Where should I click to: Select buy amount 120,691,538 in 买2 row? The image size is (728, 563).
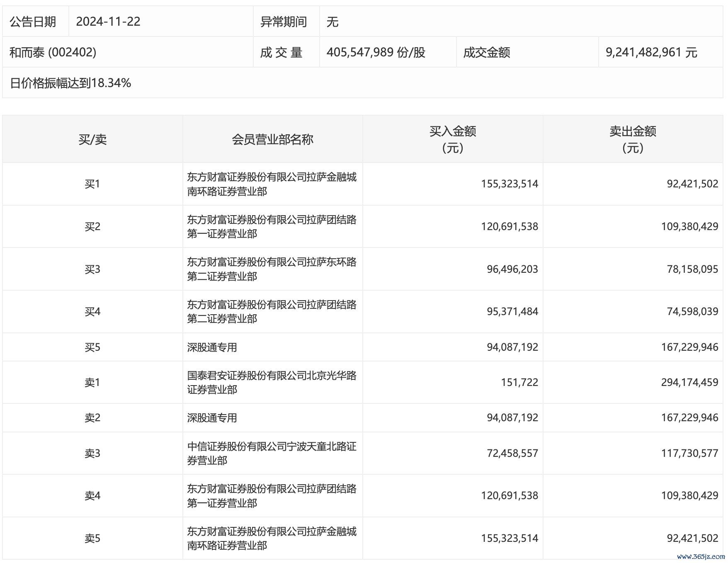coord(510,226)
